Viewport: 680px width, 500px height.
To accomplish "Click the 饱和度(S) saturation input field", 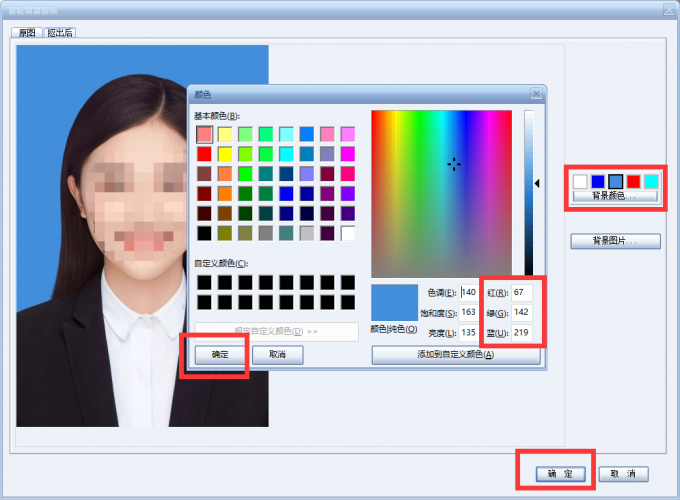I will point(468,312).
